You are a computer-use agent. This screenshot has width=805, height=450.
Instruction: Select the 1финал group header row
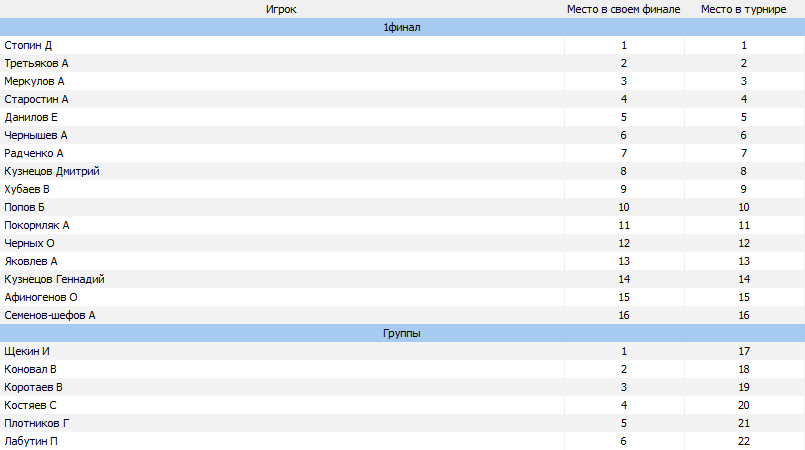(x=402, y=27)
